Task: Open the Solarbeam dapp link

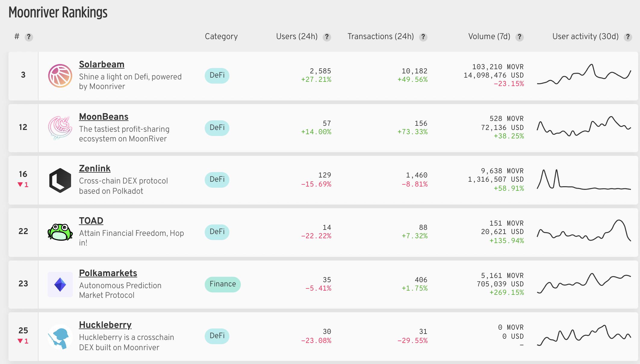Action: point(101,64)
